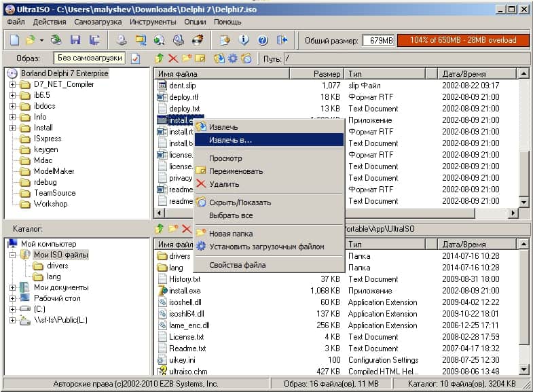Collapse the Мои ISO файлы node
533x392 pixels.
(x=13, y=255)
